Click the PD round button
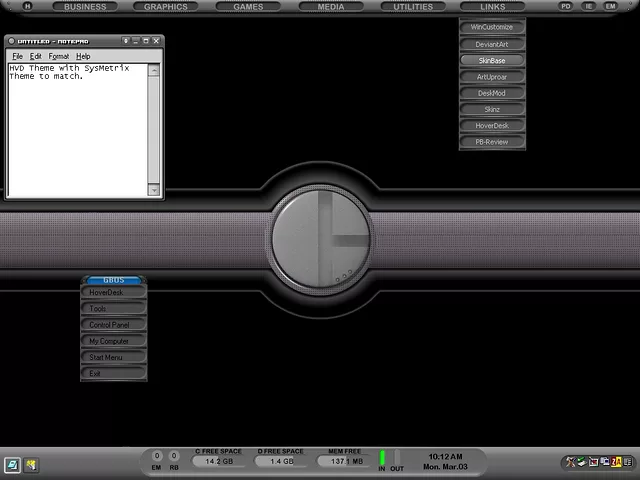The image size is (640, 480). click(566, 6)
